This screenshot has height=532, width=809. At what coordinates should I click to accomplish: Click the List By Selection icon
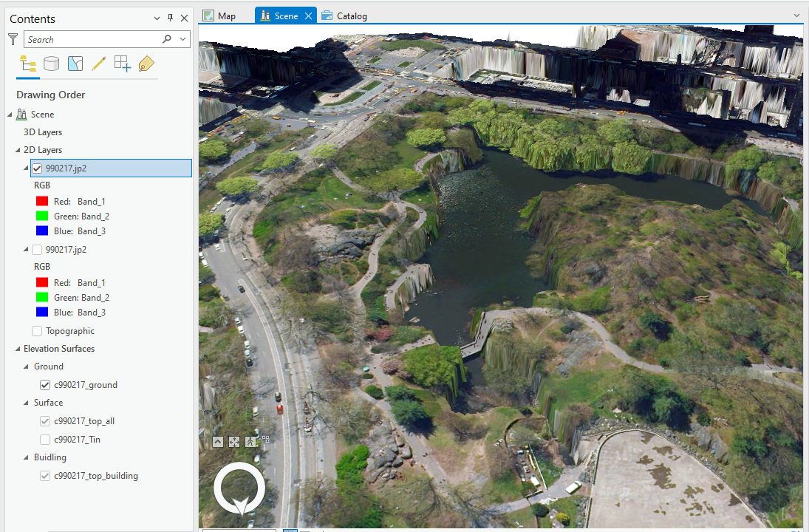point(75,64)
